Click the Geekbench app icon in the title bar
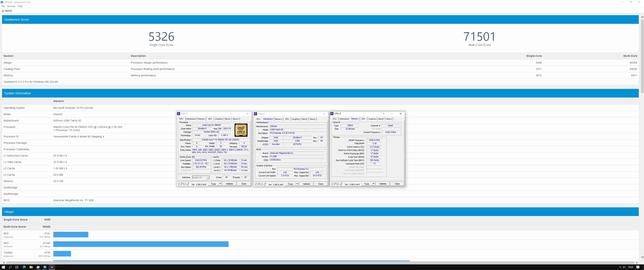 click(2, 2)
